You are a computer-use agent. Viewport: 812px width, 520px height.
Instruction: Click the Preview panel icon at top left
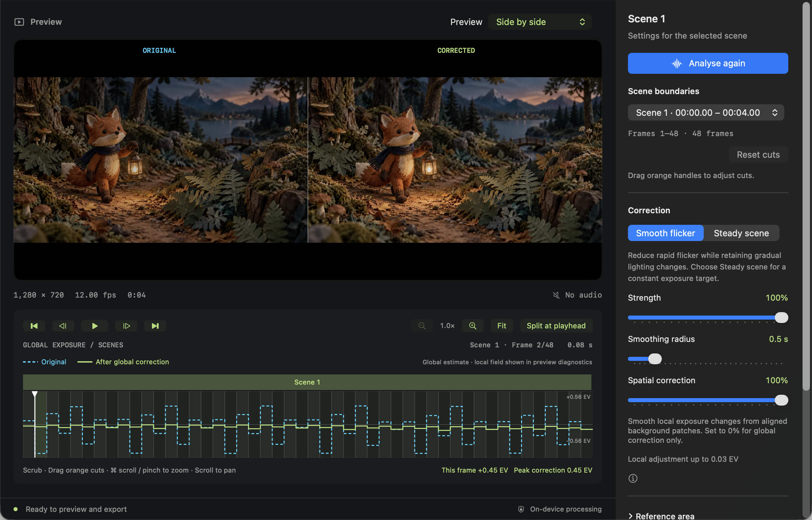(19, 22)
